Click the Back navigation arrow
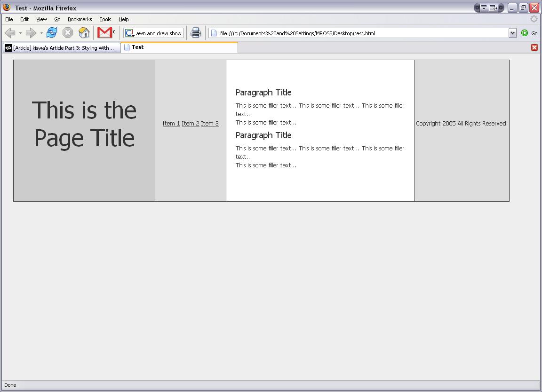The height and width of the screenshot is (392, 542). coord(10,33)
